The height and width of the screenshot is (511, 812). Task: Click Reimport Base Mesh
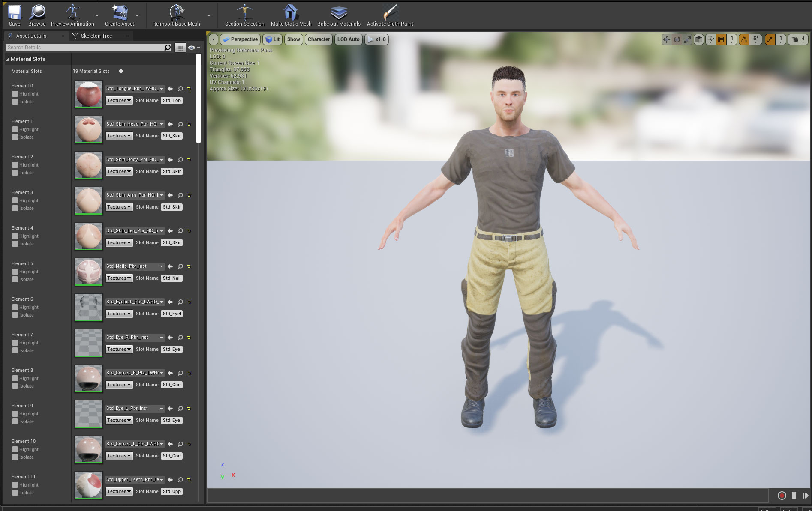pos(176,15)
